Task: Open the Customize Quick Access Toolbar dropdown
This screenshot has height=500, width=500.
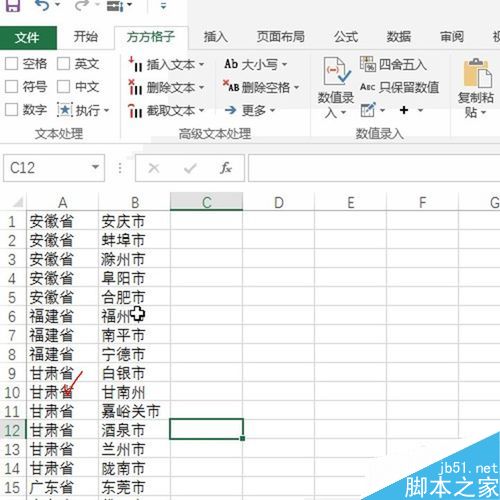Action: click(x=163, y=5)
